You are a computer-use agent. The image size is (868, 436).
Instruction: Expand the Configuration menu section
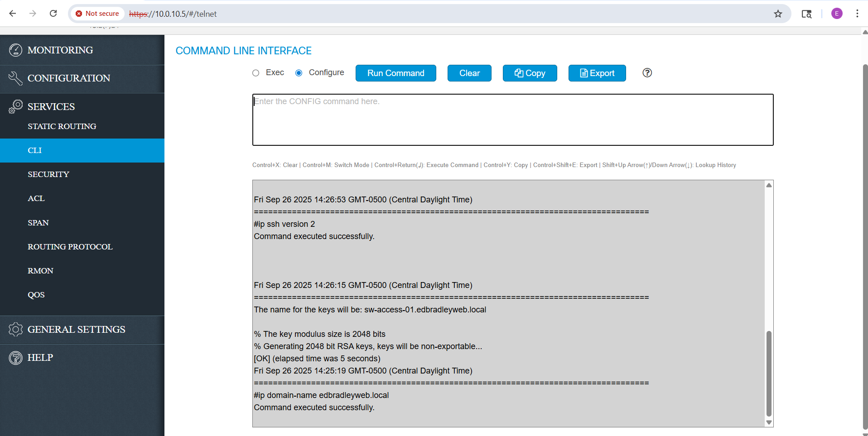point(69,78)
